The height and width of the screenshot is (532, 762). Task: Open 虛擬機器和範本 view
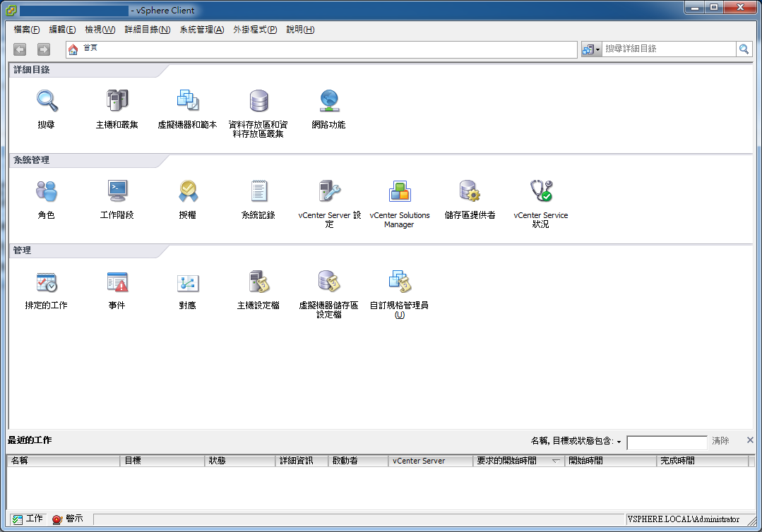click(x=187, y=102)
